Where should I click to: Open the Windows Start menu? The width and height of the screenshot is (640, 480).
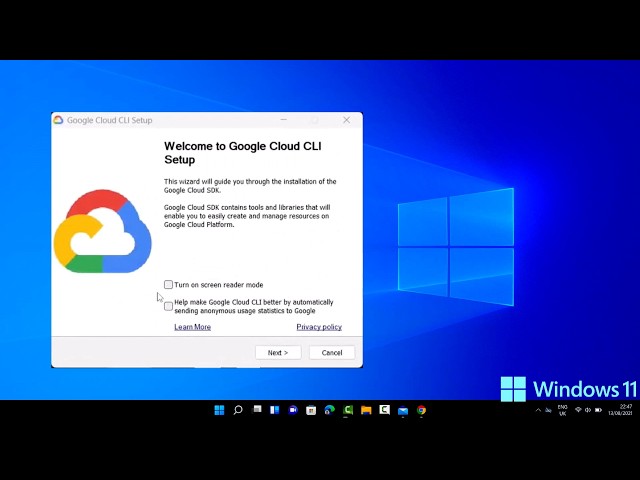point(219,410)
